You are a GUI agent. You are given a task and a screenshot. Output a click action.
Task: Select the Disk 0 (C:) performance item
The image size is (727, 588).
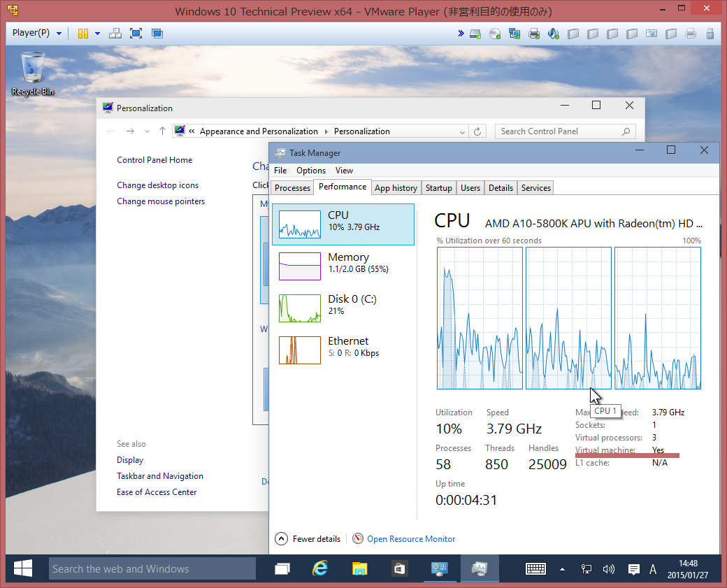(343, 308)
